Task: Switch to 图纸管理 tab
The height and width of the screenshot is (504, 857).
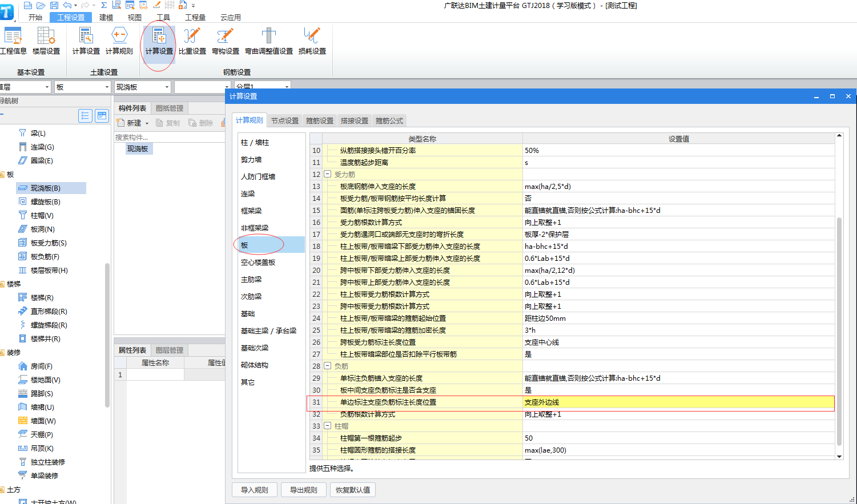Action: (170, 108)
